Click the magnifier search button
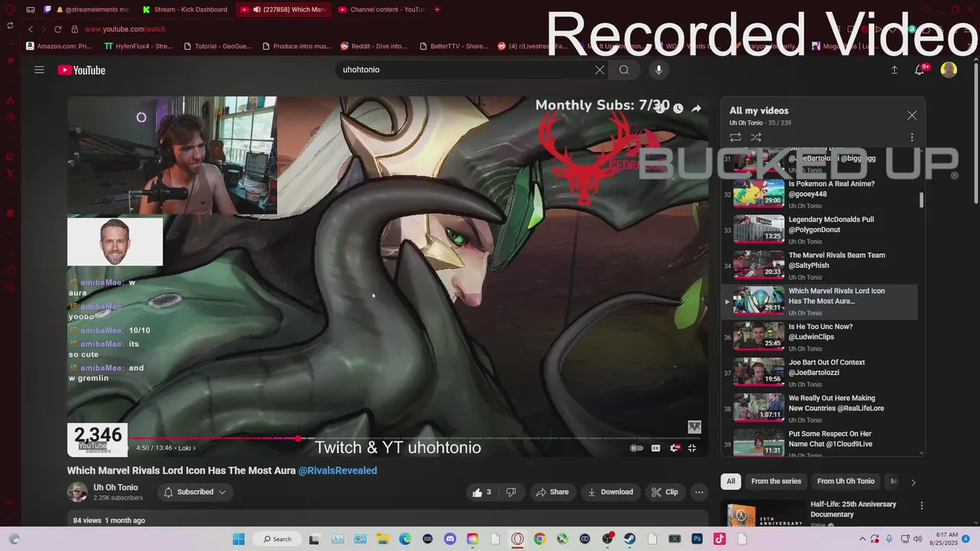The image size is (980, 551). (624, 70)
